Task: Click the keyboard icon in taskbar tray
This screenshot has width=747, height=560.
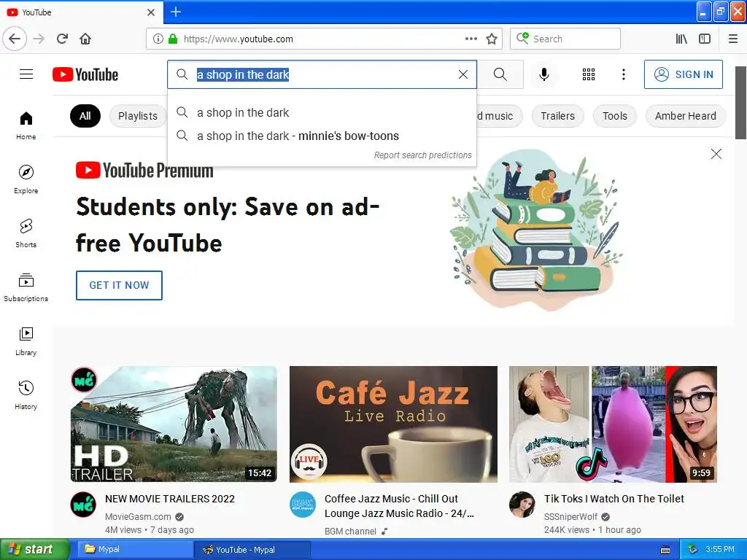Action: click(665, 550)
